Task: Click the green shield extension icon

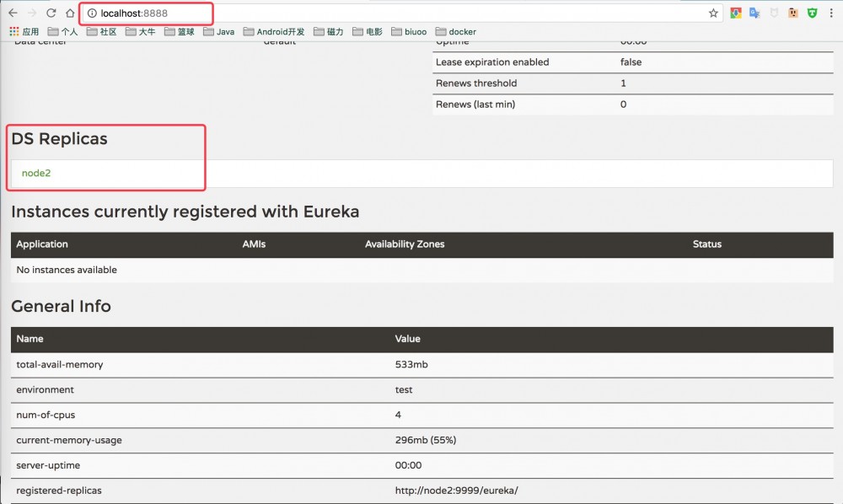Action: click(812, 13)
